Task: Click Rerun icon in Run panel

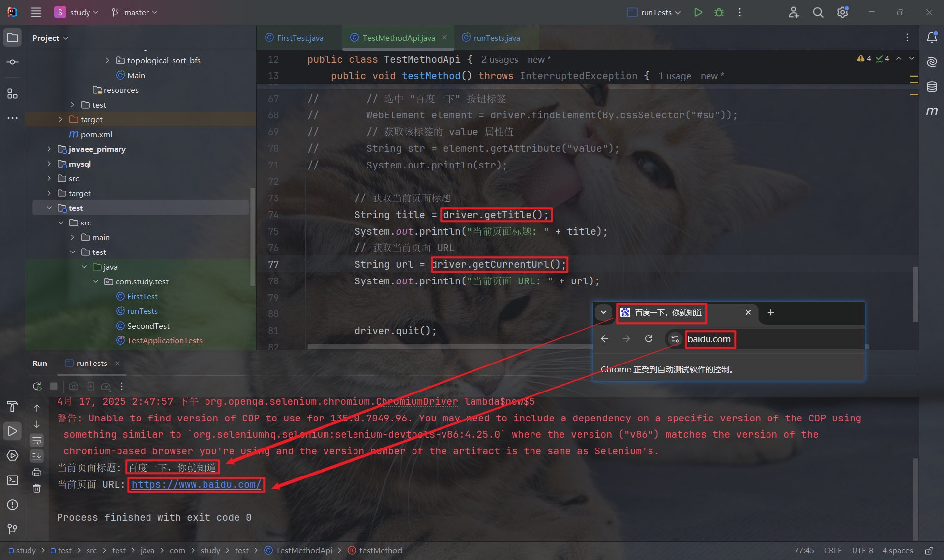Action: click(x=37, y=386)
